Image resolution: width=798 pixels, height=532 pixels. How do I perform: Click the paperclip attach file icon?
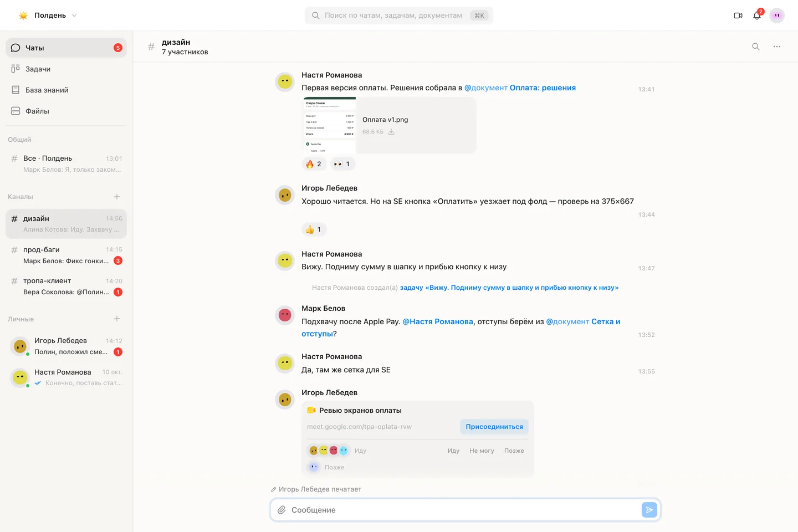pyautogui.click(x=282, y=510)
